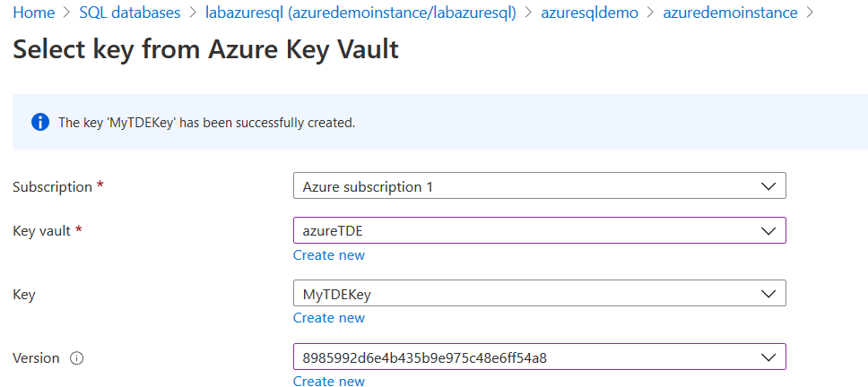Expand the Subscription dropdown chevron
Image resolution: width=868 pixels, height=387 pixels.
768,186
